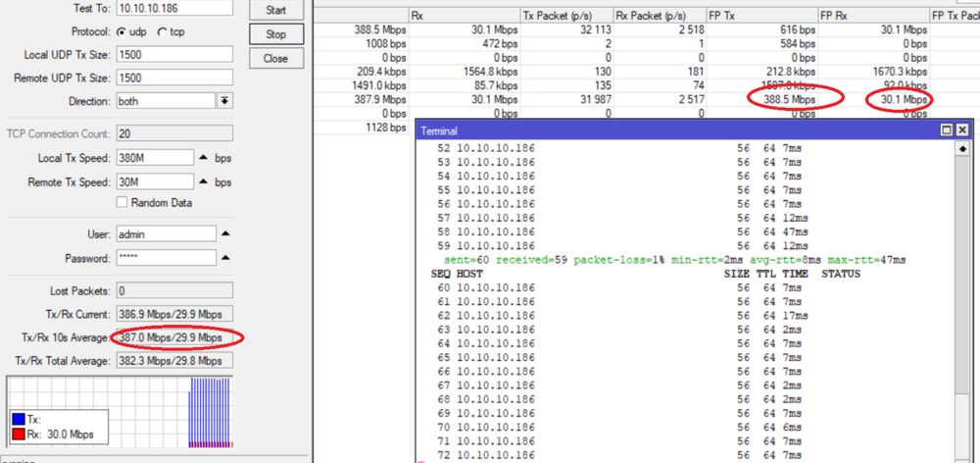This screenshot has width=980, height=463.
Task: Click the red Rx legend swatch
Action: click(18, 435)
